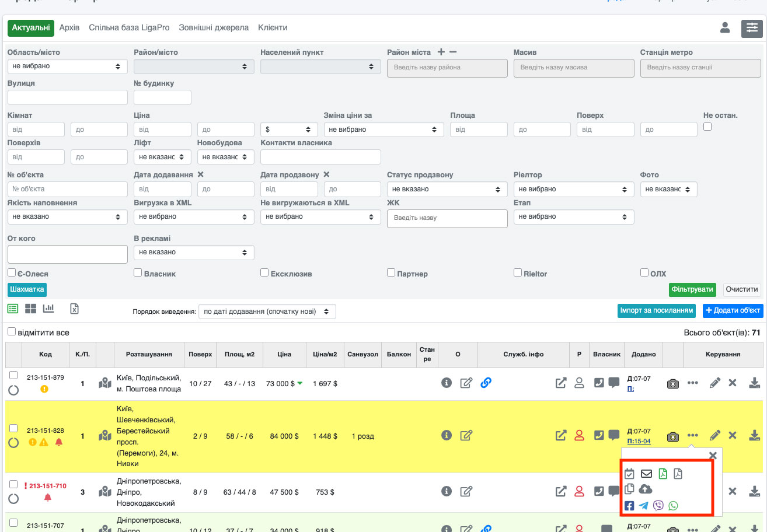Share listing via WhatsApp icon

coord(674,506)
